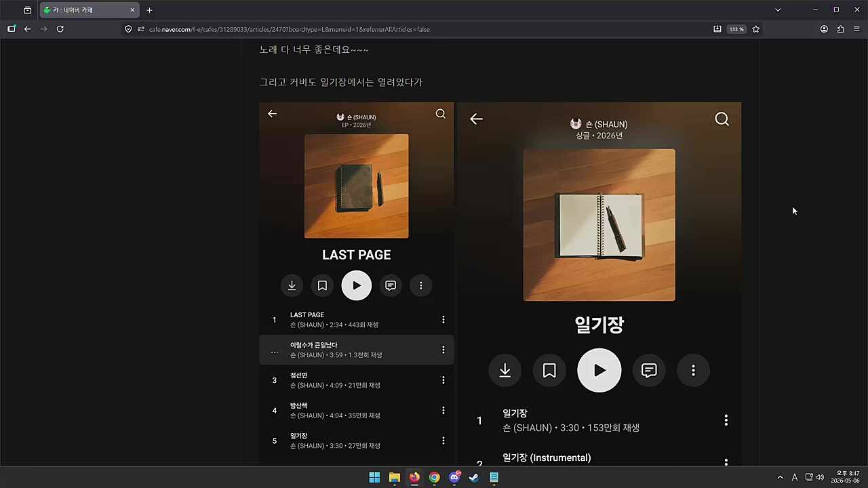The height and width of the screenshot is (488, 868).
Task: Click the search icon in LAST PAGE album
Action: click(x=441, y=114)
